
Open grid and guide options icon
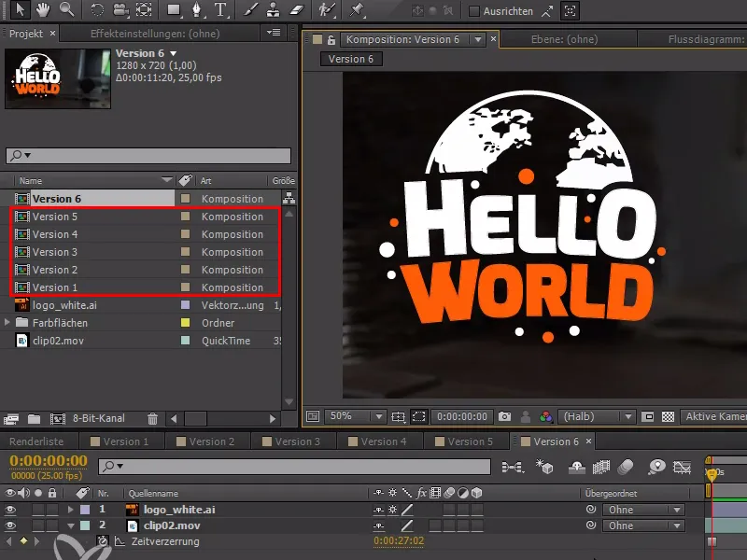coord(399,417)
